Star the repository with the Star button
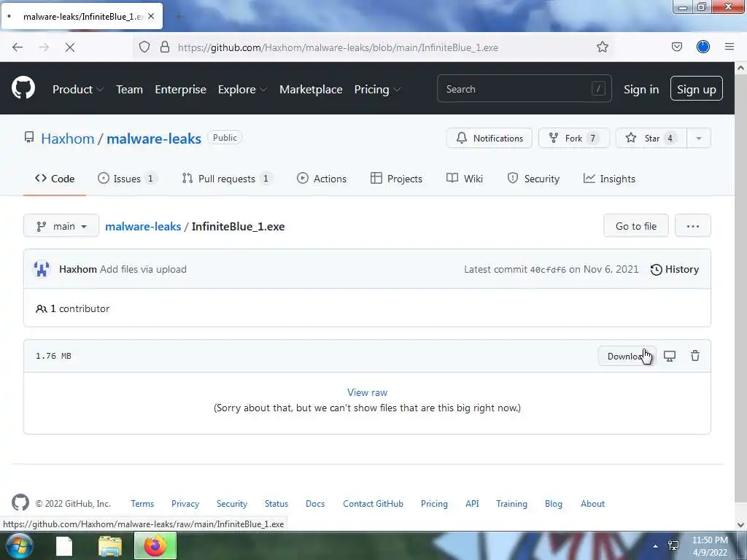Viewport: 747px width, 560px height. [651, 138]
